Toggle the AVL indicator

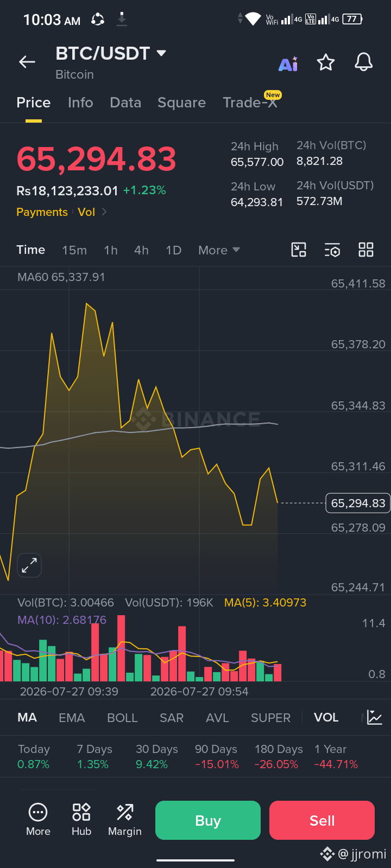[x=217, y=718]
